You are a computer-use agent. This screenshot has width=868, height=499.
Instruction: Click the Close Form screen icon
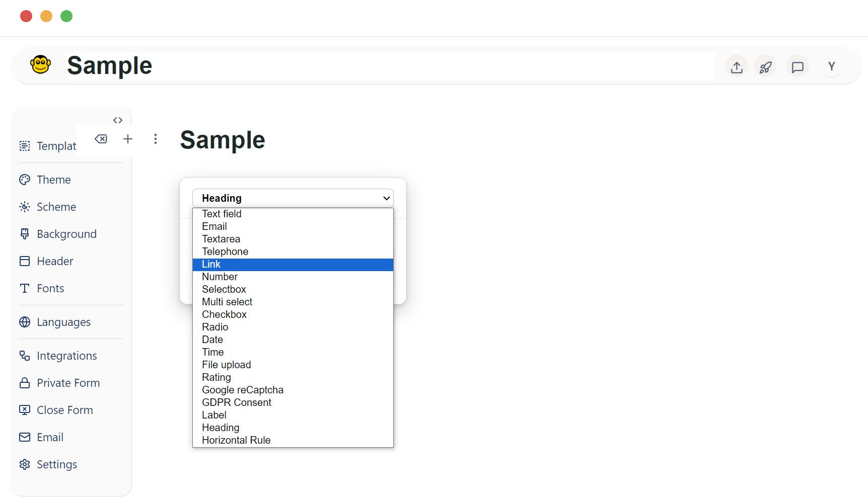[25, 410]
